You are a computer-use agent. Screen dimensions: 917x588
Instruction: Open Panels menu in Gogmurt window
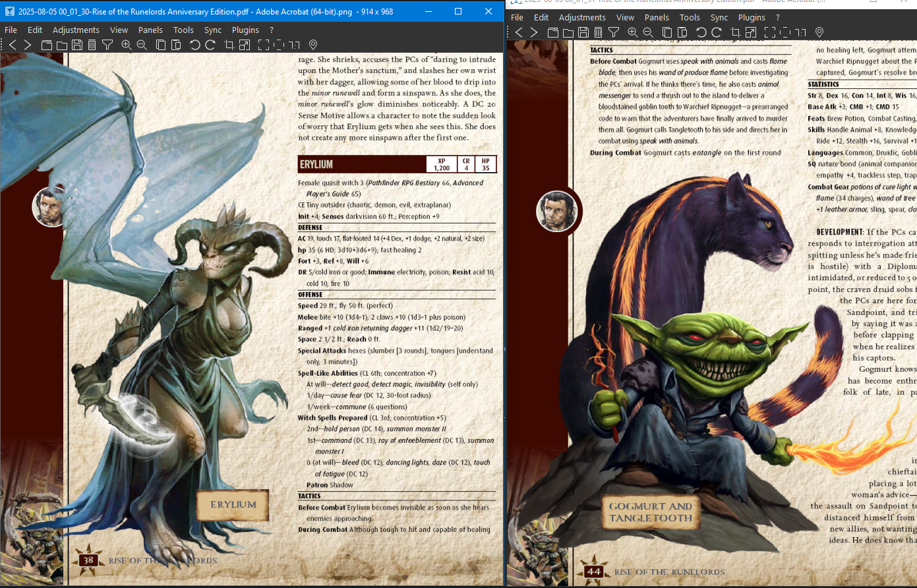click(657, 17)
